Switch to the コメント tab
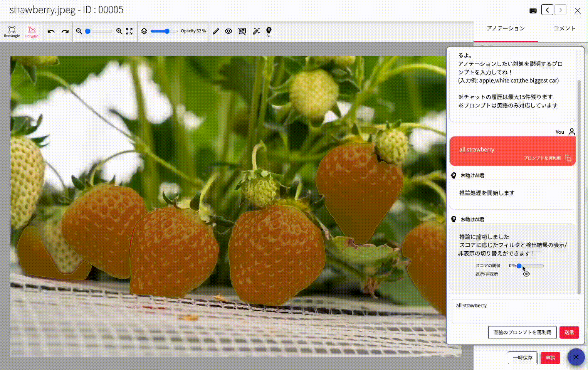 [564, 29]
